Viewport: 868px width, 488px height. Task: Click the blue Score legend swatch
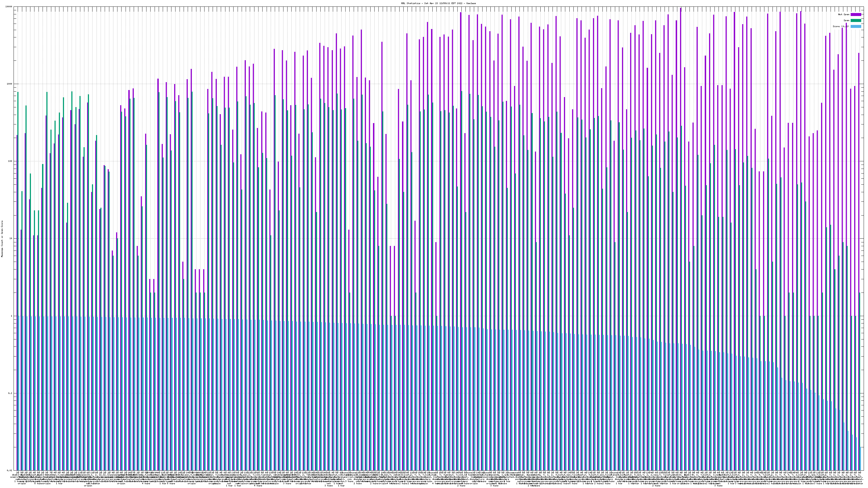[856, 26]
